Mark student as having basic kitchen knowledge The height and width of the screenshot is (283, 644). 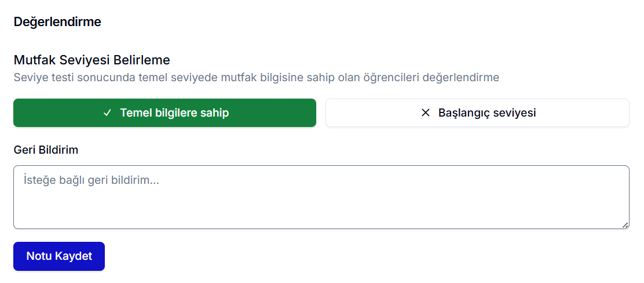pyautogui.click(x=164, y=113)
